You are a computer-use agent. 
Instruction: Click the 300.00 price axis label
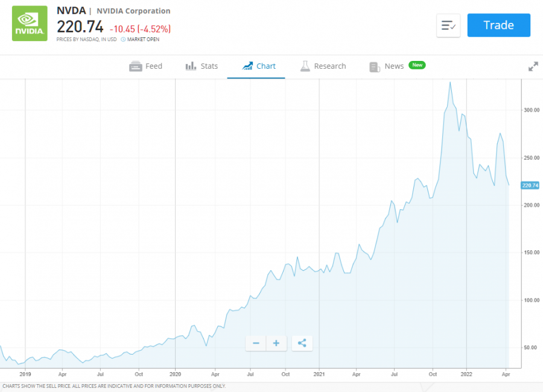point(532,110)
